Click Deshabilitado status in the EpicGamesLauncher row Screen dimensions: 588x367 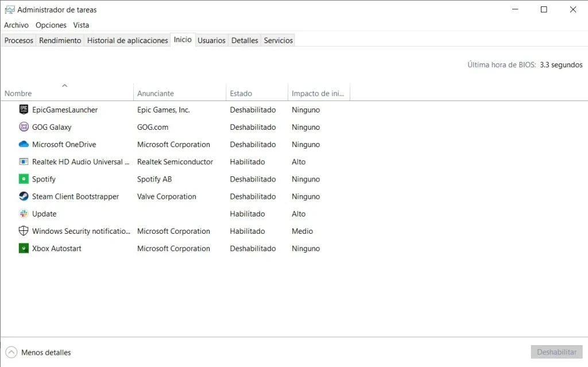coord(253,110)
